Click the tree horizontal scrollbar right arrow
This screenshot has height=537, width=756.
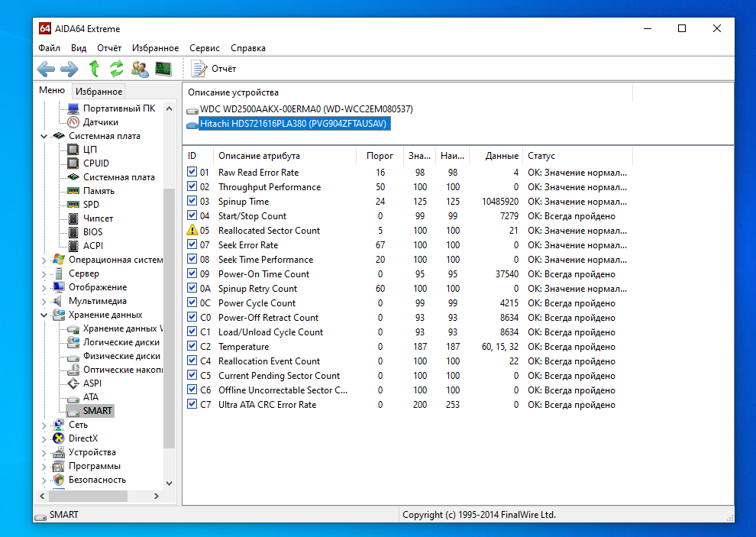157,496
